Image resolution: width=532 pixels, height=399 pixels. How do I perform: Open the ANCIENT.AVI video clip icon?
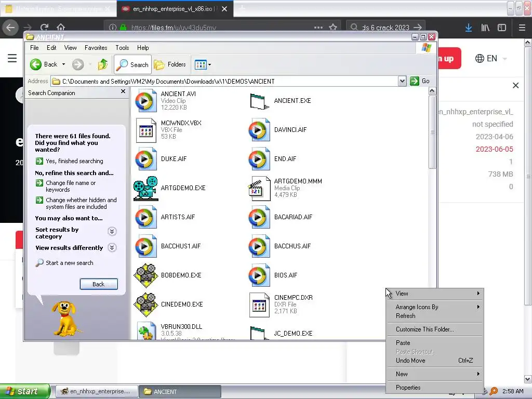coord(146,101)
